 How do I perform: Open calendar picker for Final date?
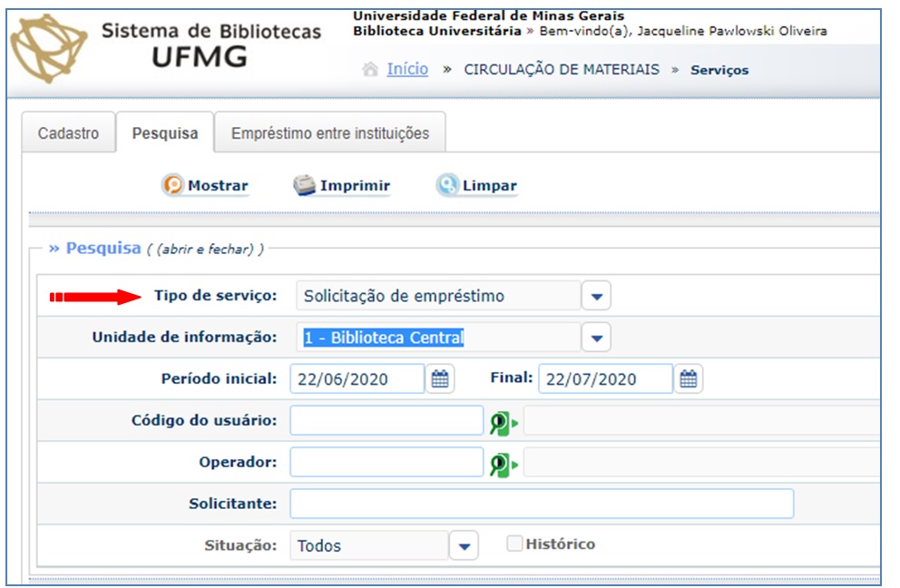point(689,379)
